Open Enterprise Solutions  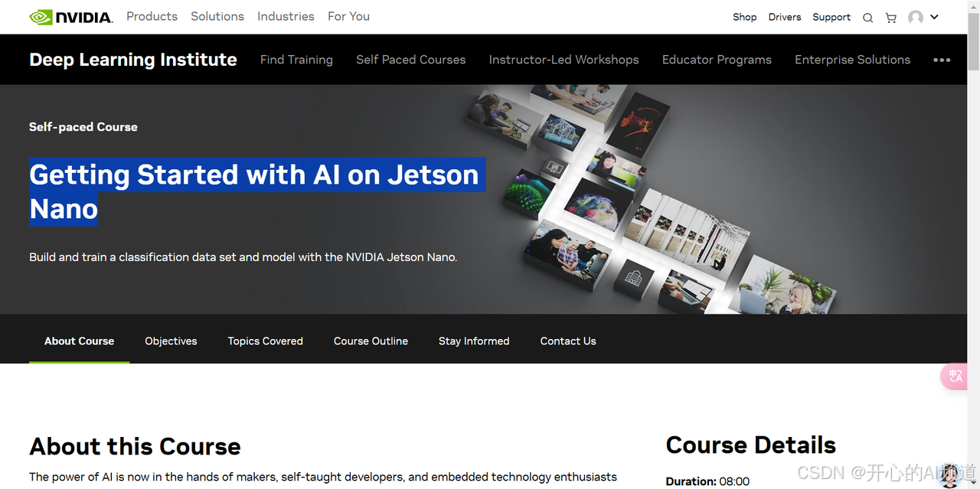tap(852, 60)
